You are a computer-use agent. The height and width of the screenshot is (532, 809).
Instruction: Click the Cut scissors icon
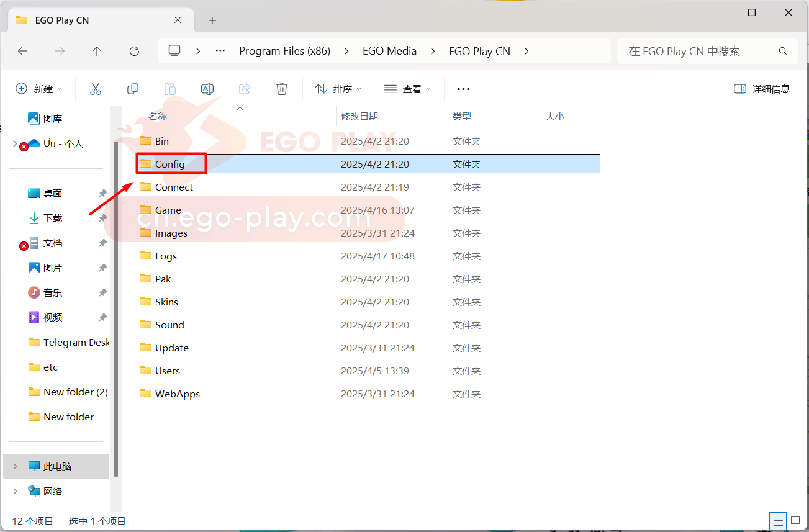coord(96,89)
